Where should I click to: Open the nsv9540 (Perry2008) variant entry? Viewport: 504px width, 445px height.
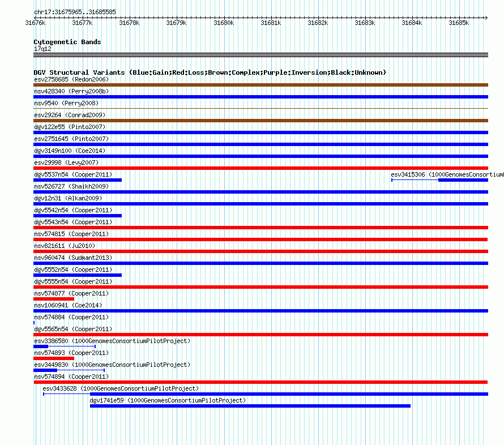pyautogui.click(x=66, y=103)
